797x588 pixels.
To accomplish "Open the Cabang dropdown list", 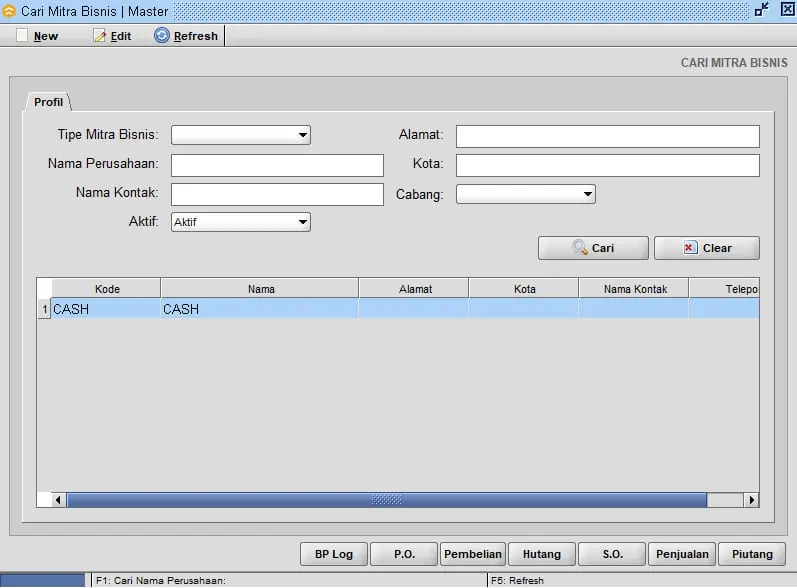I will (587, 194).
